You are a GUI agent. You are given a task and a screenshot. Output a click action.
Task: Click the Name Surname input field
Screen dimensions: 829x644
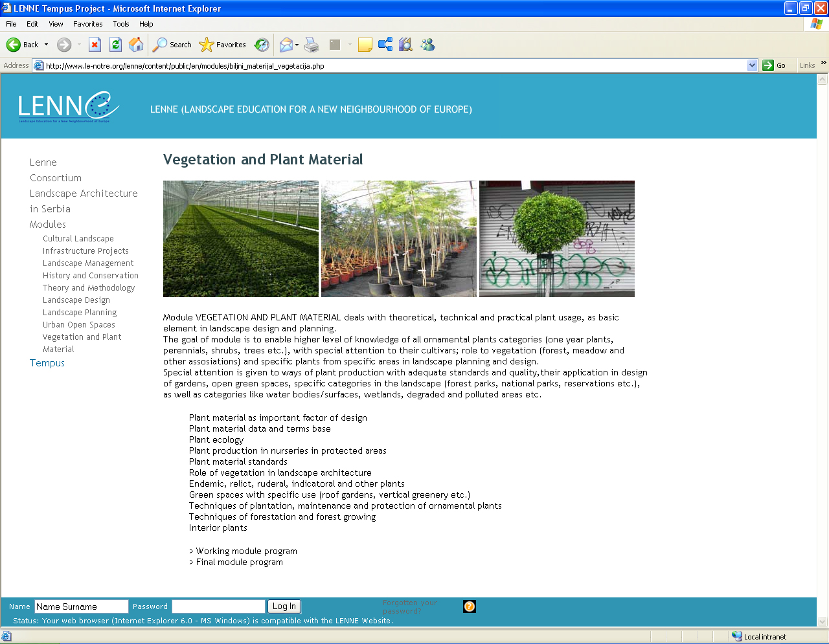[x=82, y=606]
